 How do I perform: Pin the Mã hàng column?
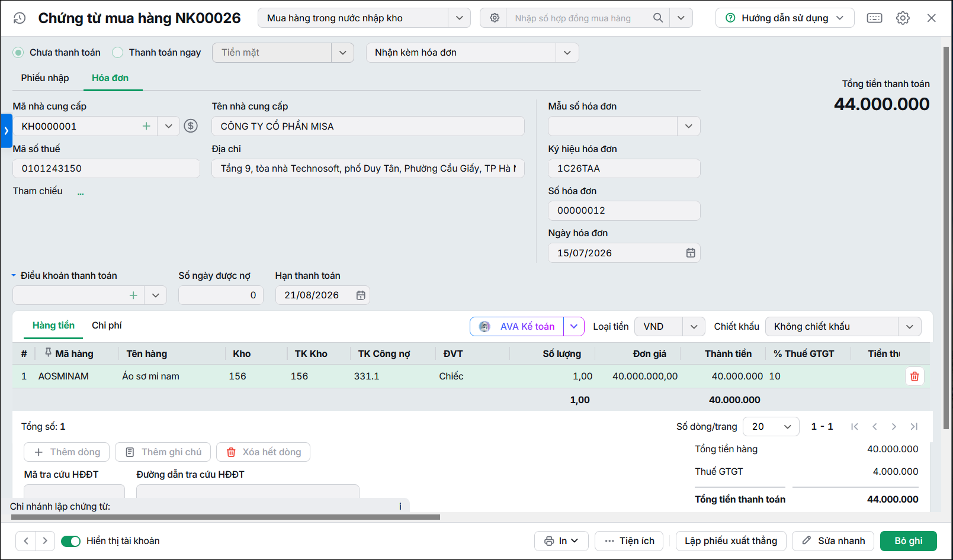click(x=48, y=353)
